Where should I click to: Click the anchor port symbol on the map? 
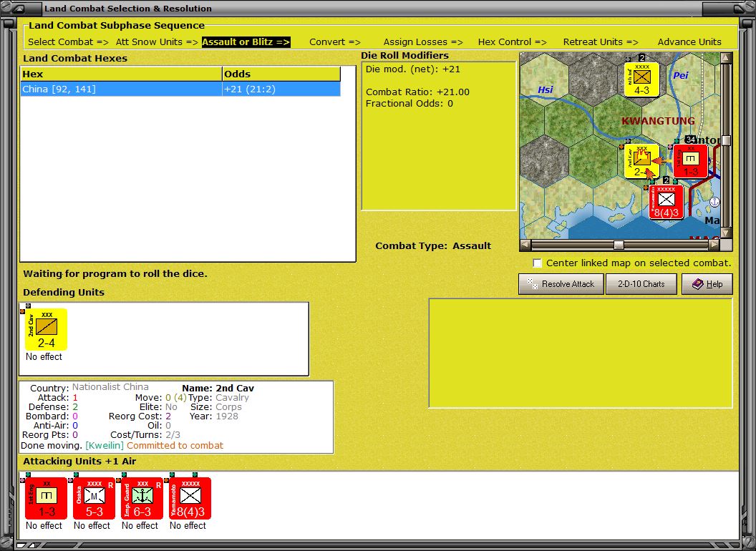tap(714, 202)
